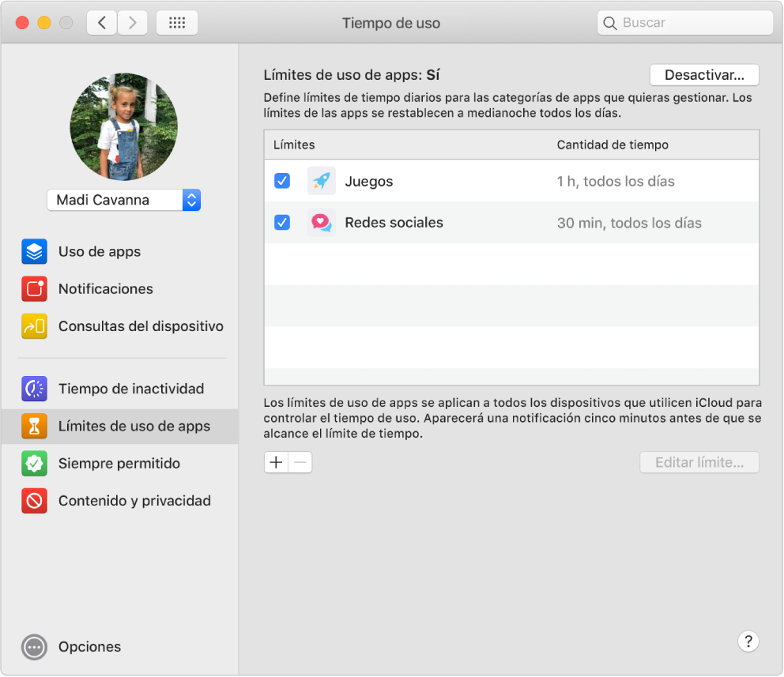Click the Límites column header

pyautogui.click(x=294, y=145)
